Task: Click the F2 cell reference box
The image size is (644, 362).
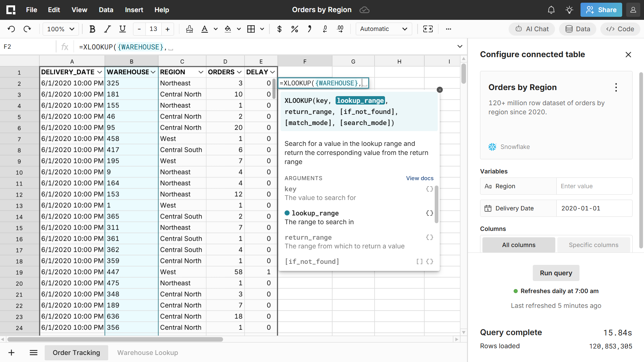Action: click(29, 47)
